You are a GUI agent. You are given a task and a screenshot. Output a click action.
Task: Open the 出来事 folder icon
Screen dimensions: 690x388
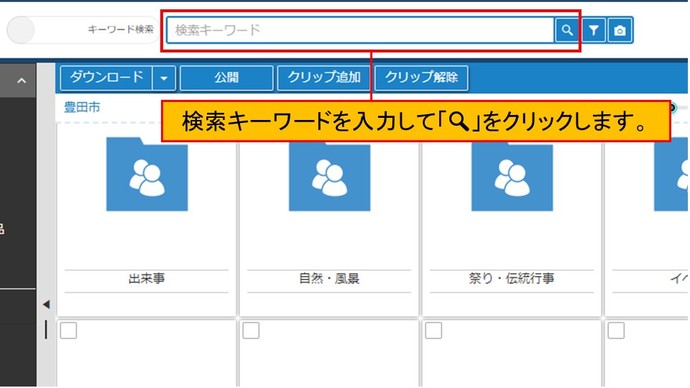pos(147,174)
